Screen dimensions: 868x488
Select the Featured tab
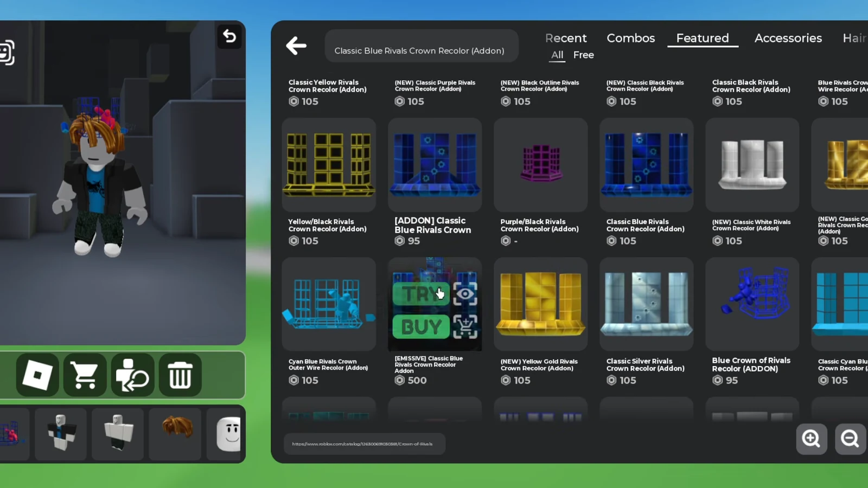click(703, 38)
